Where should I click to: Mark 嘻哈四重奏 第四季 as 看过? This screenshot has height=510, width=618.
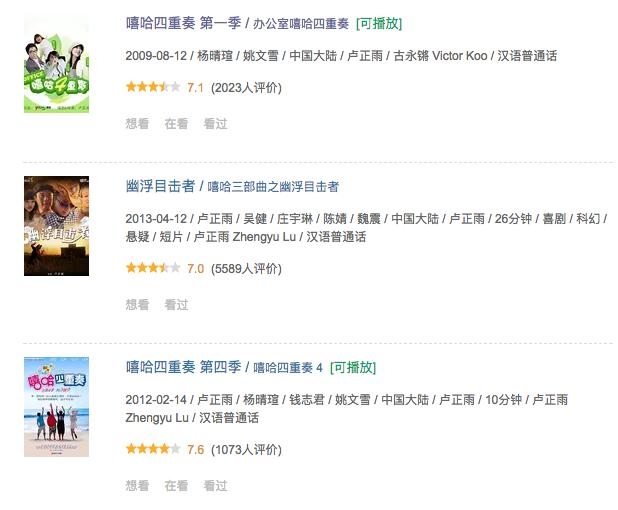[x=216, y=486]
